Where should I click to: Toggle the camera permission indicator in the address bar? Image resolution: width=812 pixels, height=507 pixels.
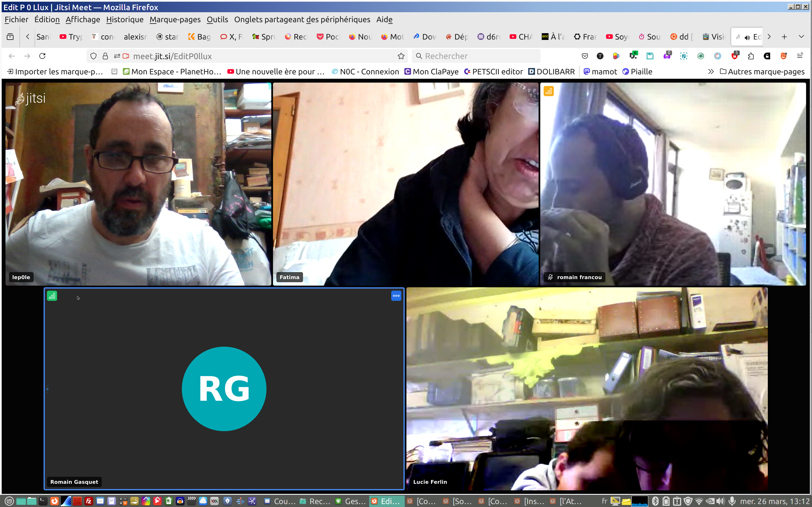click(x=126, y=56)
